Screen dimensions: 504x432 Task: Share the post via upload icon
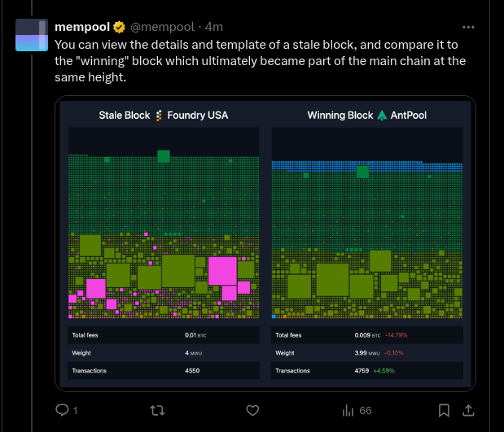click(470, 410)
